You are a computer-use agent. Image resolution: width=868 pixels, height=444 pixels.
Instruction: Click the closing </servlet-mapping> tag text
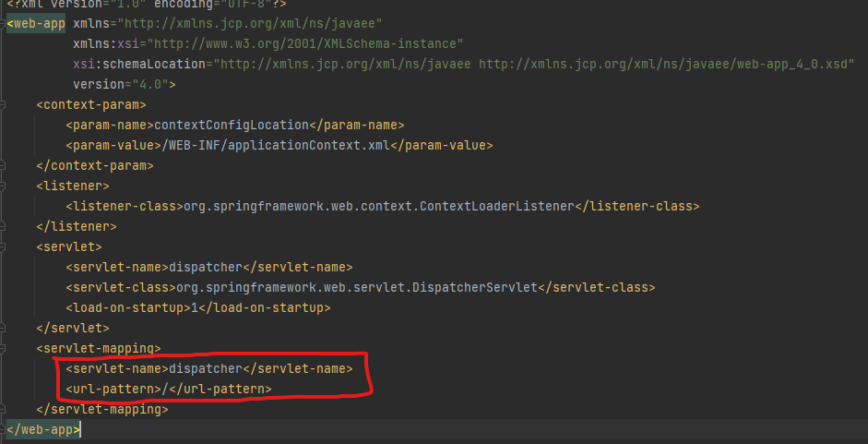point(102,409)
